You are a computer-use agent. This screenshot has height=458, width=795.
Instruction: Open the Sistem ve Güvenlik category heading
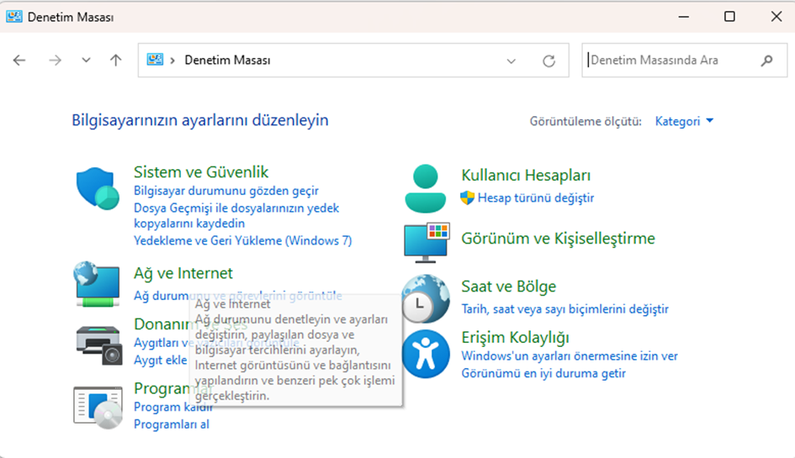[x=201, y=172]
